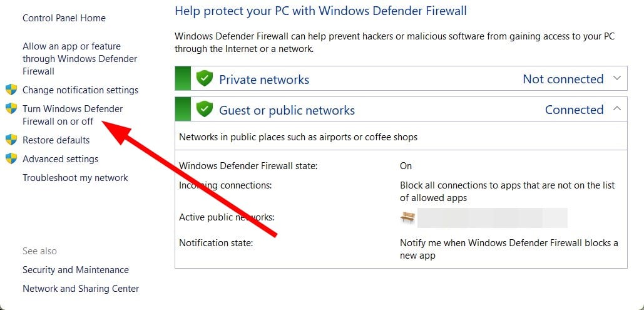Open Allow an app or feature through Firewall
The height and width of the screenshot is (310, 644).
pyautogui.click(x=79, y=58)
